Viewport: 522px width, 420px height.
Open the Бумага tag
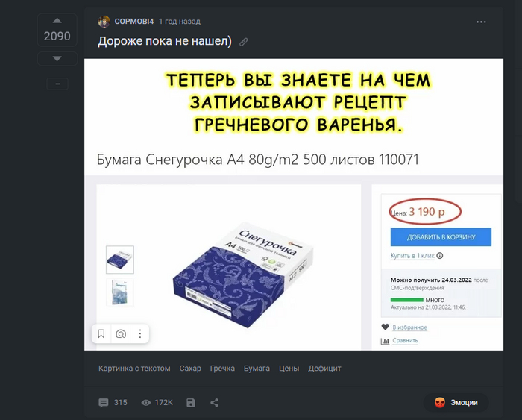point(257,369)
